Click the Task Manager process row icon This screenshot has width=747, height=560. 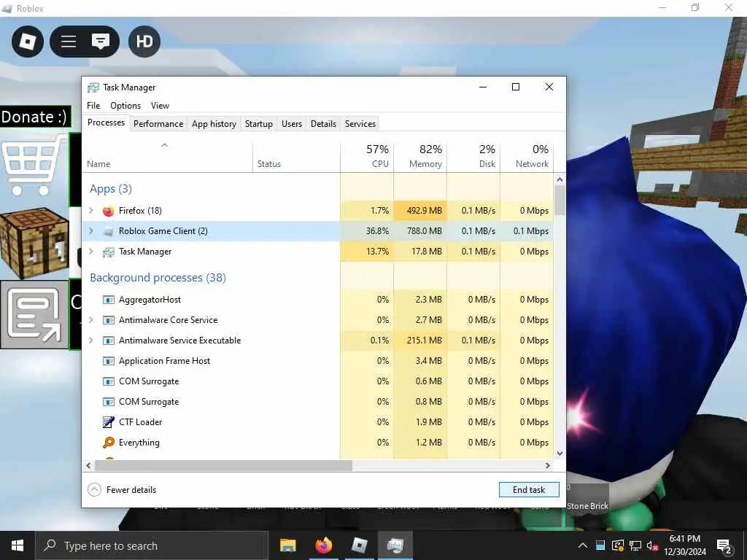pyautogui.click(x=108, y=252)
